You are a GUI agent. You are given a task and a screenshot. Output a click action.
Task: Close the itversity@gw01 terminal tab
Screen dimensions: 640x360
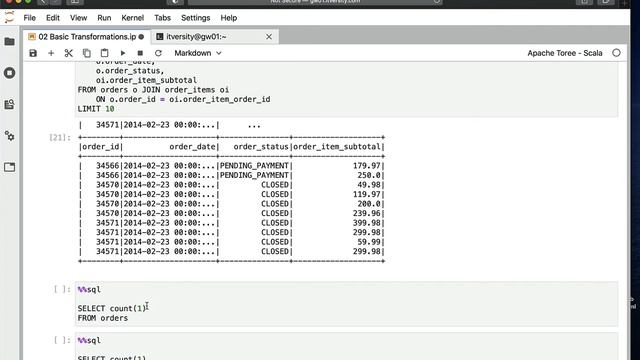269,37
